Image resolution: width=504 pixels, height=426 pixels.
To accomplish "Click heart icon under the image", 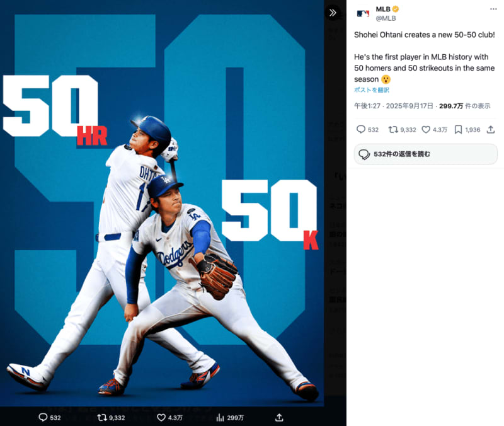I will (x=161, y=417).
